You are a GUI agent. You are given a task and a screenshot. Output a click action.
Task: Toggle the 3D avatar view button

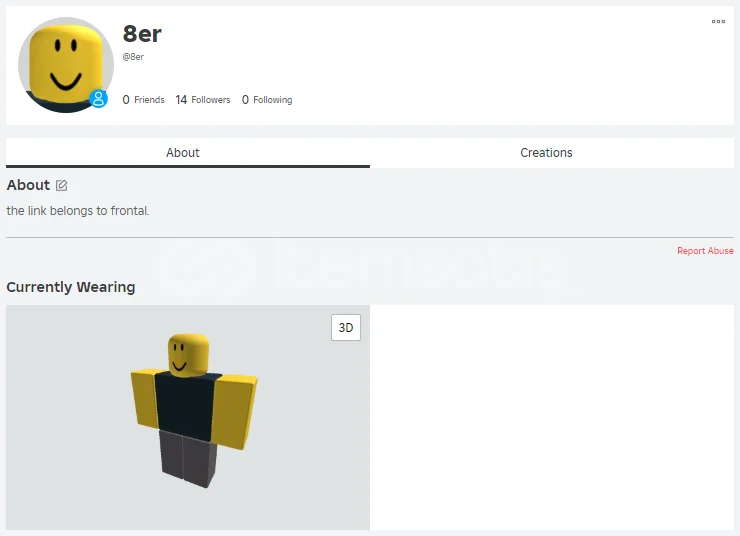click(x=346, y=327)
